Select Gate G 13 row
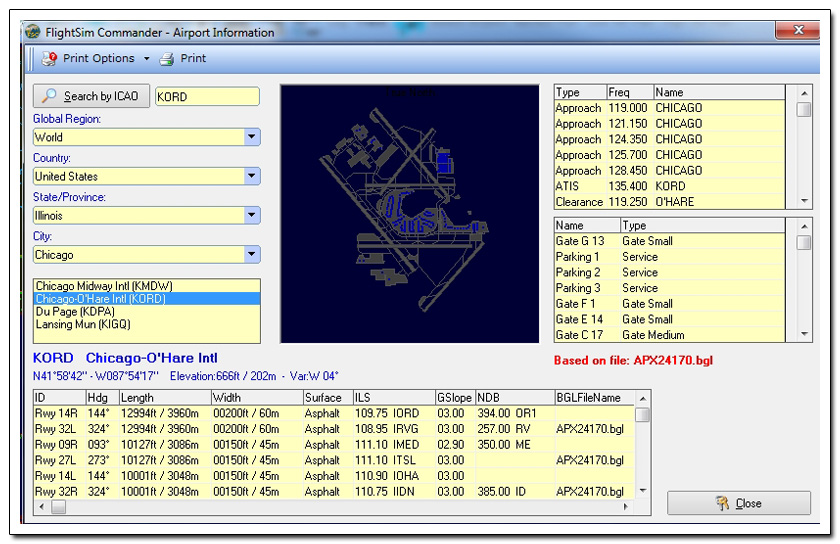The image size is (840, 544). [x=670, y=241]
